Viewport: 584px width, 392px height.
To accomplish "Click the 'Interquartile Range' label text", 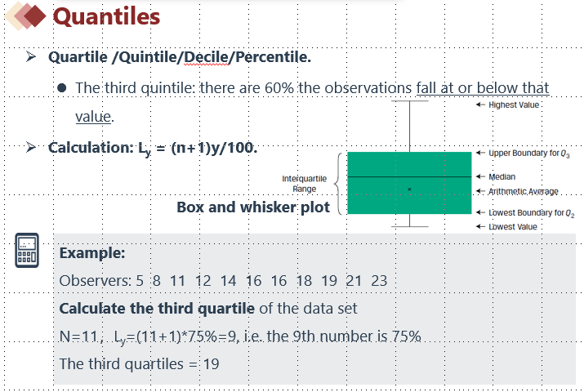I will click(305, 184).
